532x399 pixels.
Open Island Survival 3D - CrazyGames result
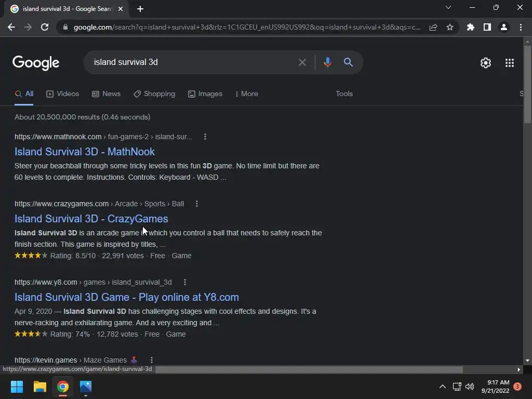coord(91,219)
